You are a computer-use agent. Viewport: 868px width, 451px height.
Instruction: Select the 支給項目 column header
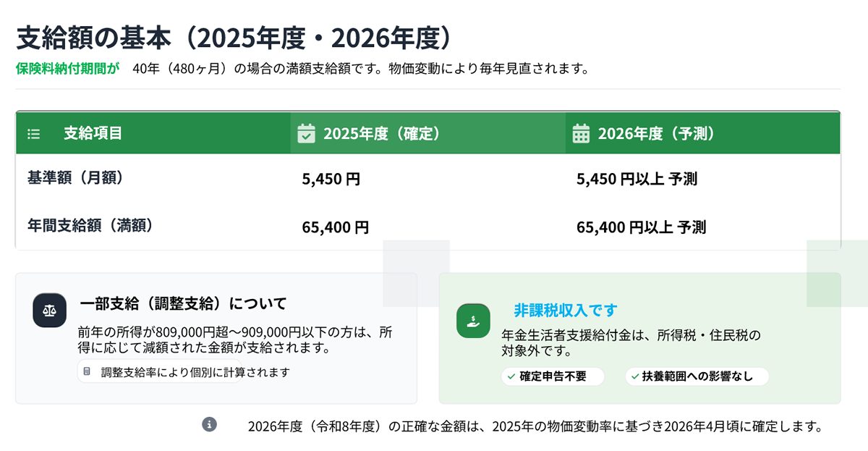(93, 133)
